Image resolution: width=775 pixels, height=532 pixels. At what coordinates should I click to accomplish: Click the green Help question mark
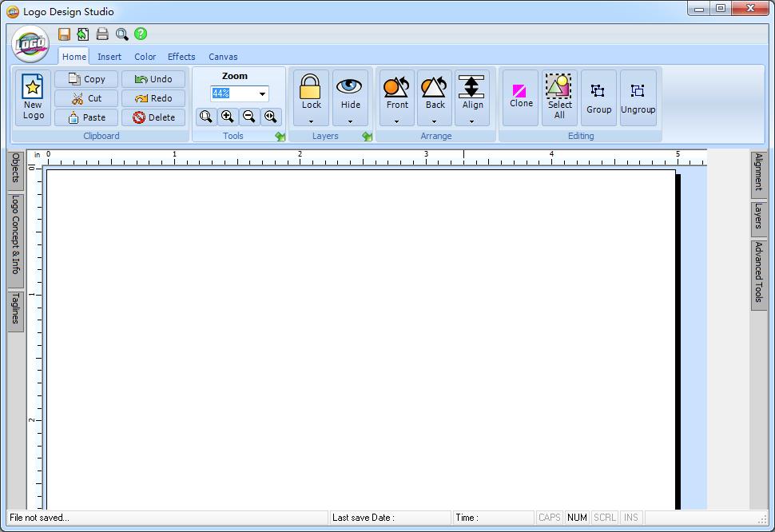141,34
